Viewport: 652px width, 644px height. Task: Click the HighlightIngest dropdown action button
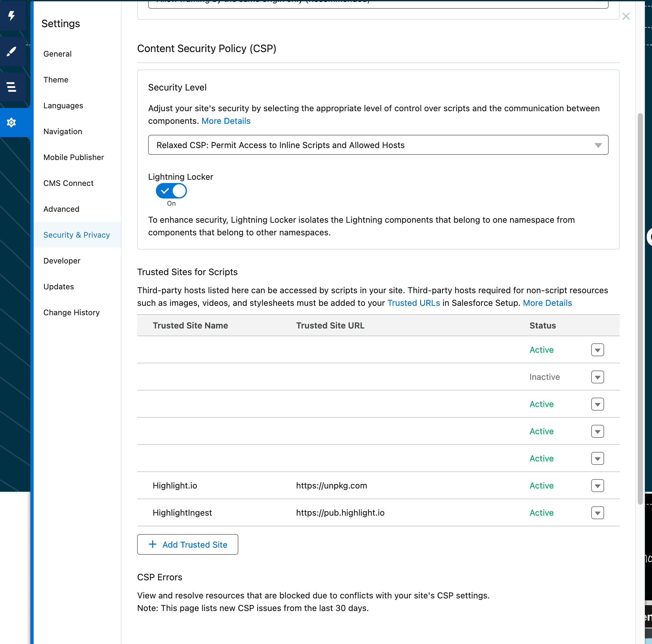coord(598,512)
